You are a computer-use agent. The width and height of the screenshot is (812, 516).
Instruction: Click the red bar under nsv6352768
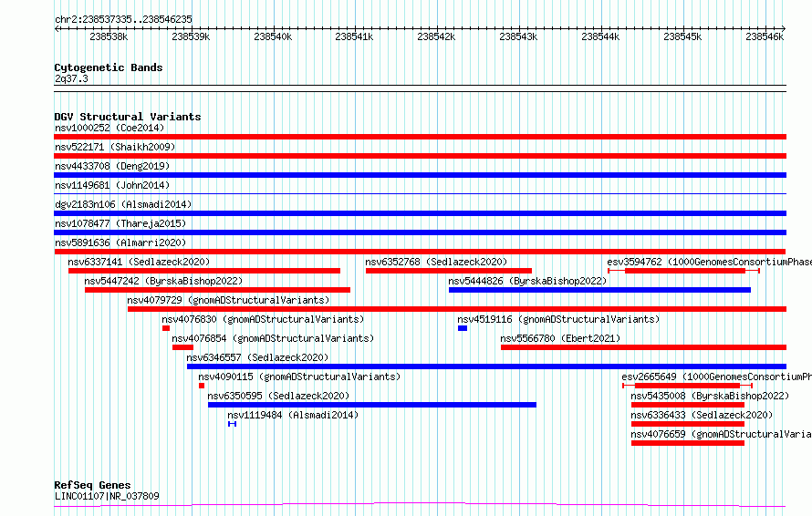pyautogui.click(x=449, y=271)
